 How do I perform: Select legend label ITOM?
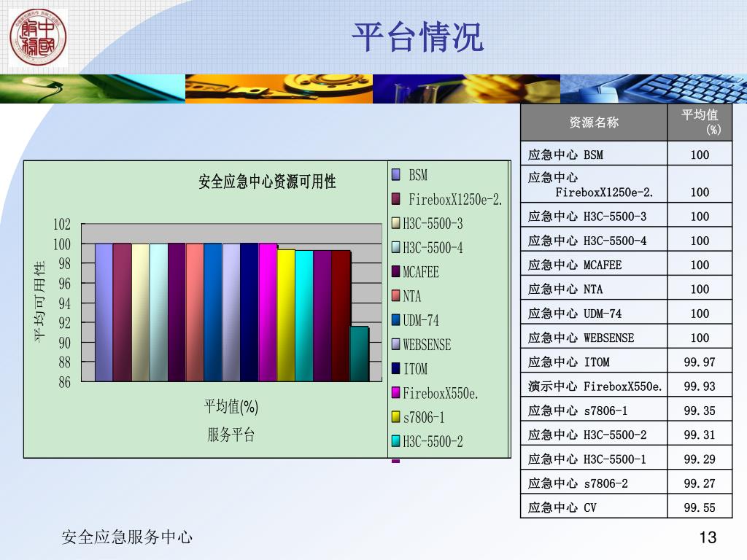click(415, 368)
